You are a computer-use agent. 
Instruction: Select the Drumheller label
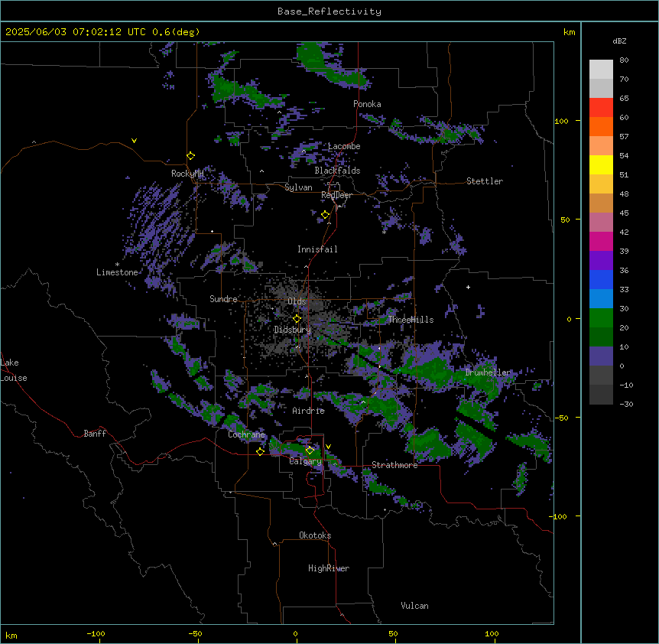[x=488, y=372]
